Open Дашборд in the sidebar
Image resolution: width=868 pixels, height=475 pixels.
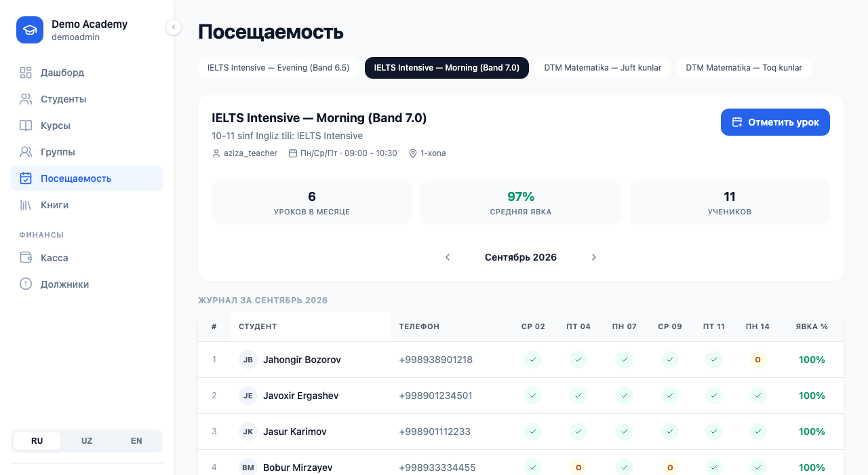(87, 73)
